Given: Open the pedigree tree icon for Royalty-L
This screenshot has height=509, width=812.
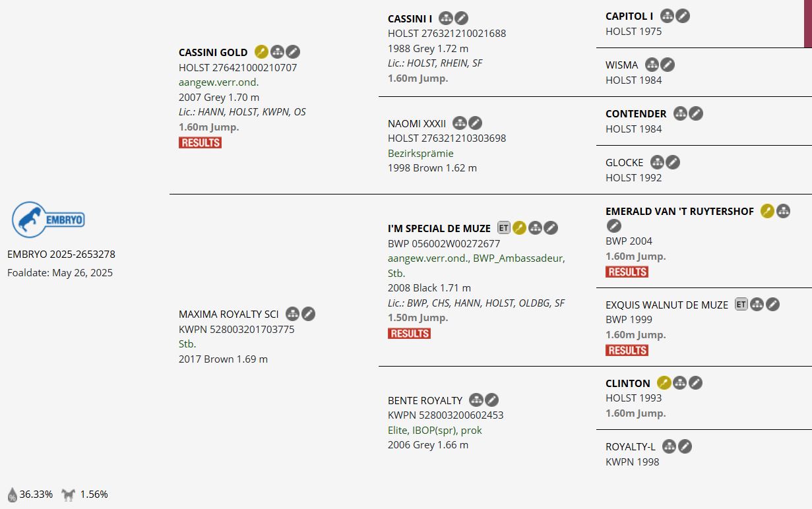Looking at the screenshot, I should click(x=669, y=446).
